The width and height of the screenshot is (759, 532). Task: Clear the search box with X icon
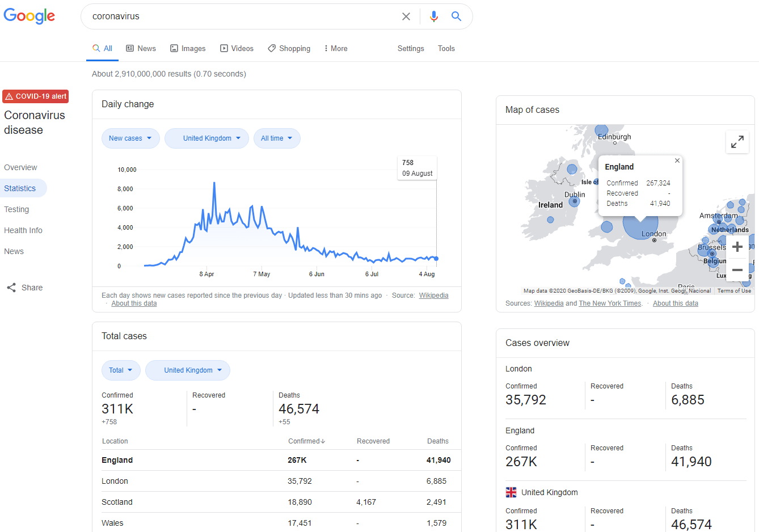pyautogui.click(x=406, y=16)
